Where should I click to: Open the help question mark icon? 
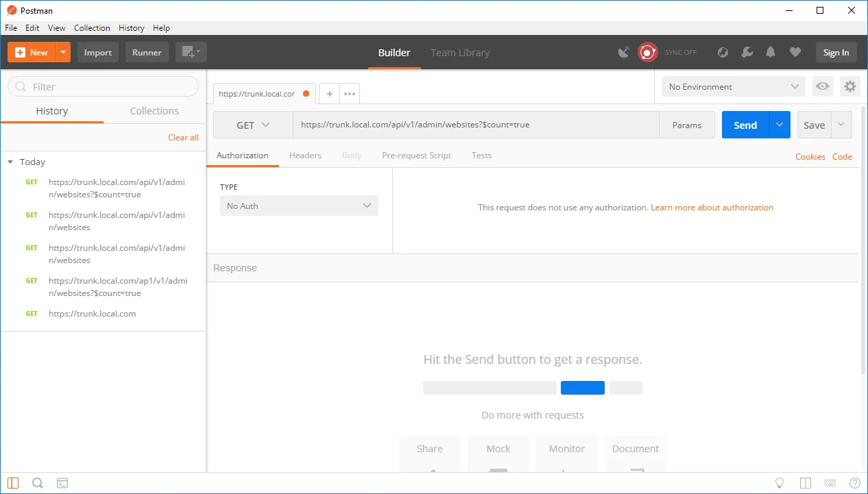point(855,483)
